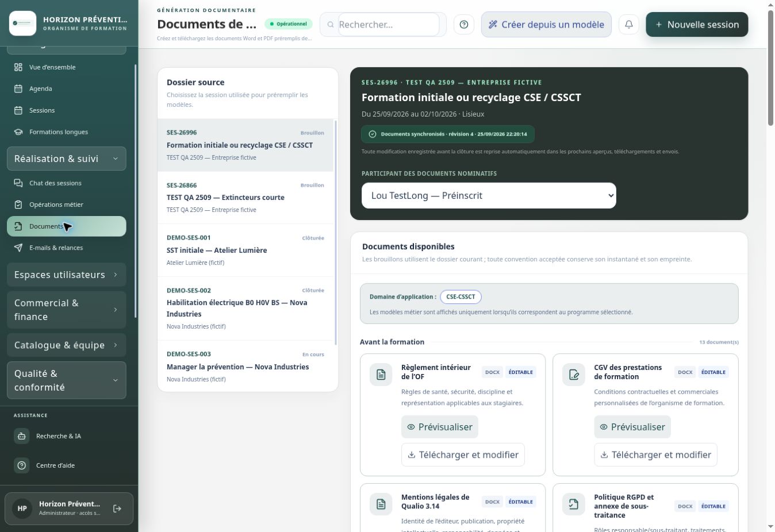Click the Documents file icon in sidebar
The height and width of the screenshot is (532, 775).
click(x=18, y=226)
